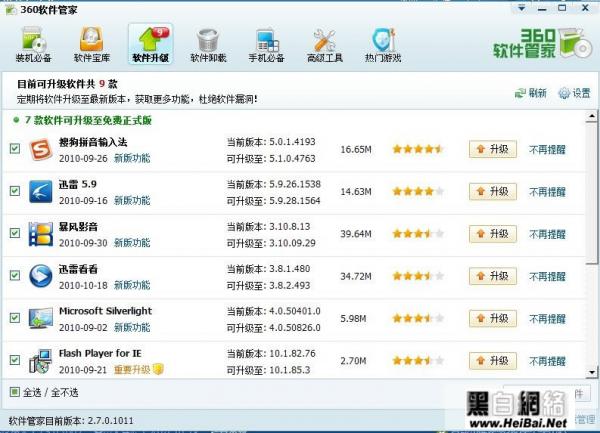Image resolution: width=600 pixels, height=433 pixels.
Task: Click the star rating for 搜狗拼音输入法
Action: click(417, 150)
